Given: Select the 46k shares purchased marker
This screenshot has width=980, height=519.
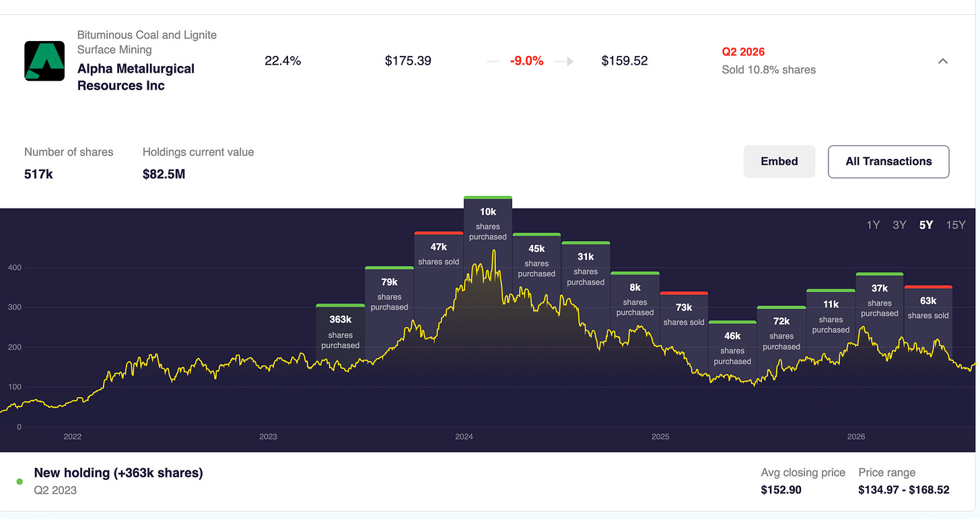Looking at the screenshot, I should point(732,347).
